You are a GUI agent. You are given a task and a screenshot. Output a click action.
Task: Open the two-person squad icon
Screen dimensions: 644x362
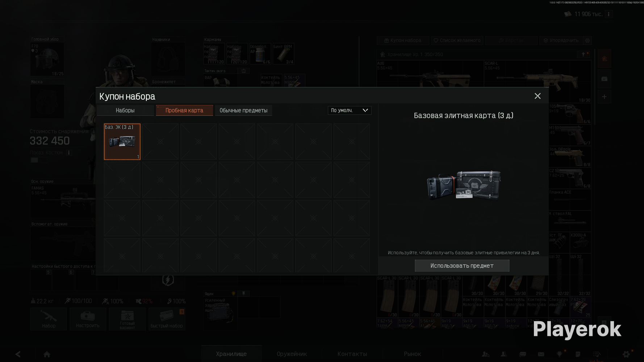(485, 354)
